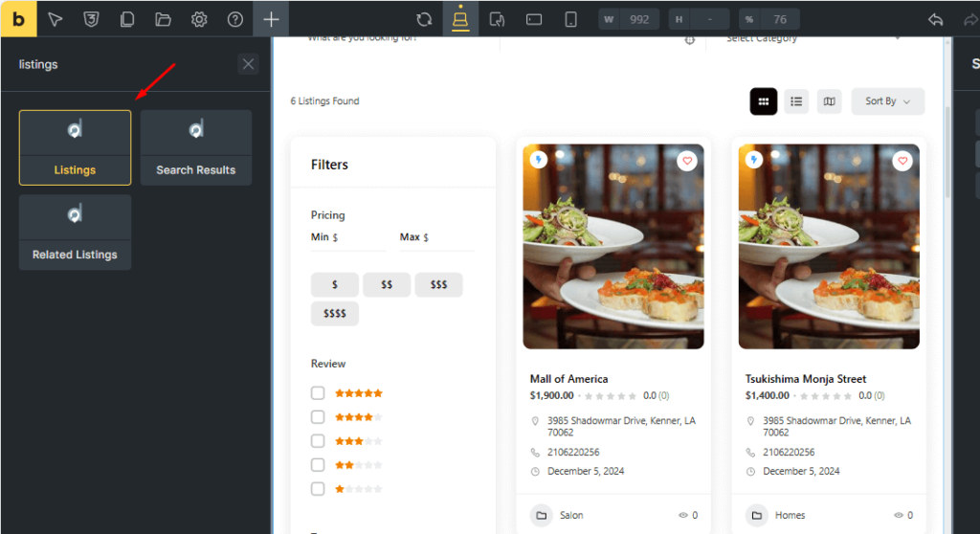Check the five-star review filter

[x=318, y=393]
